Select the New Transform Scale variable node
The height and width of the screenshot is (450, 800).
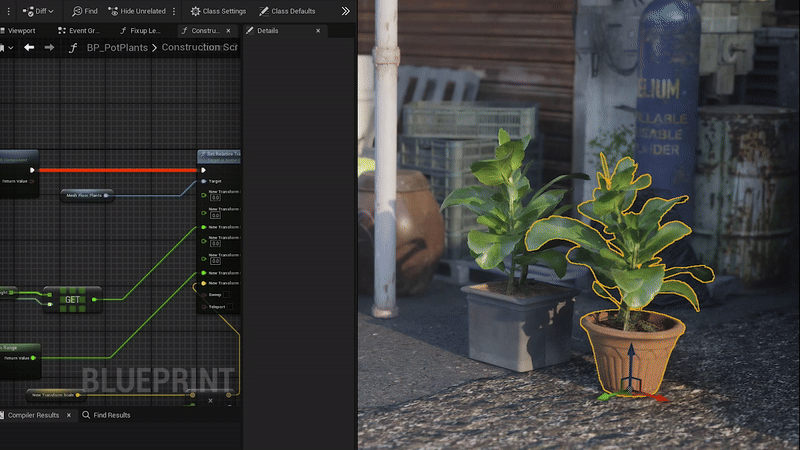pyautogui.click(x=54, y=395)
